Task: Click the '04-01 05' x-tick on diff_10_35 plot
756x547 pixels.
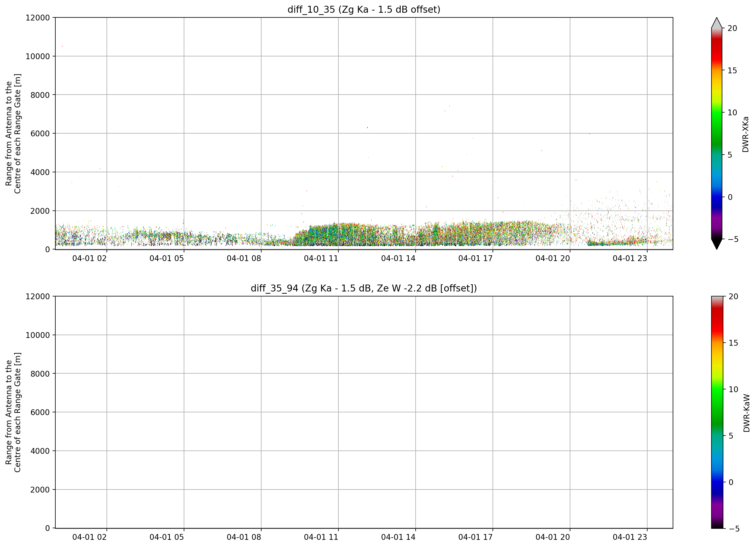Action: [x=167, y=259]
